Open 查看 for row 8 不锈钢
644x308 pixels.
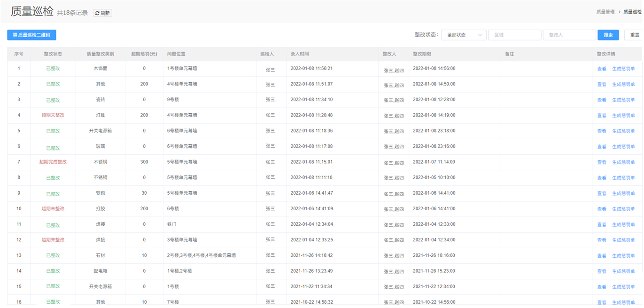pos(602,178)
